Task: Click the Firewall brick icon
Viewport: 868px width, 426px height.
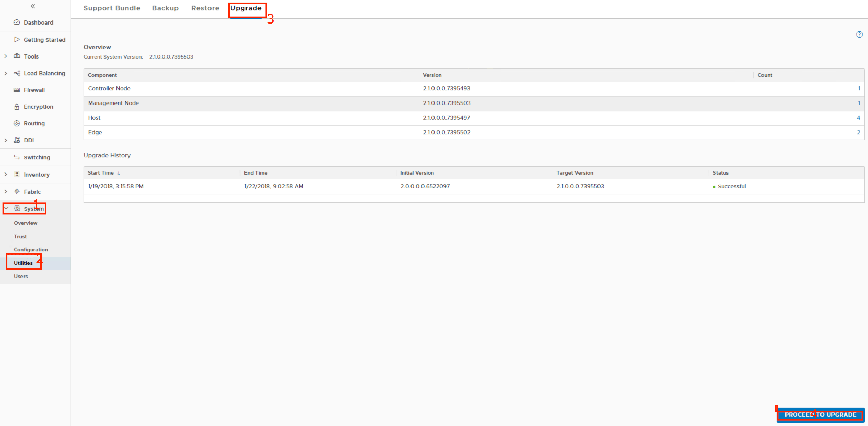Action: click(x=16, y=90)
